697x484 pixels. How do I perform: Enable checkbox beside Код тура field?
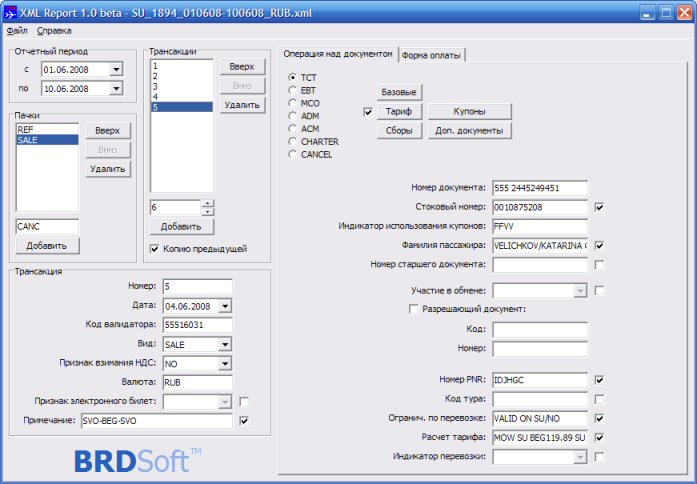coord(599,399)
